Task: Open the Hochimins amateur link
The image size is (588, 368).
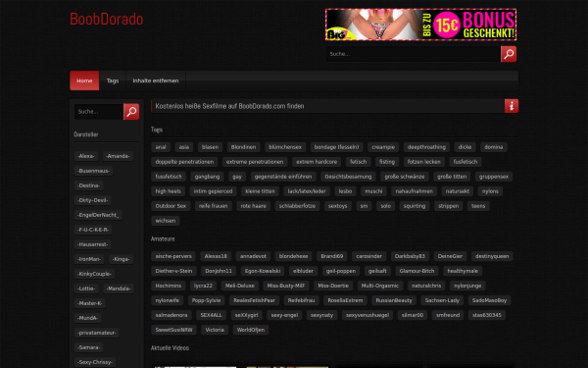Action: tap(169, 286)
